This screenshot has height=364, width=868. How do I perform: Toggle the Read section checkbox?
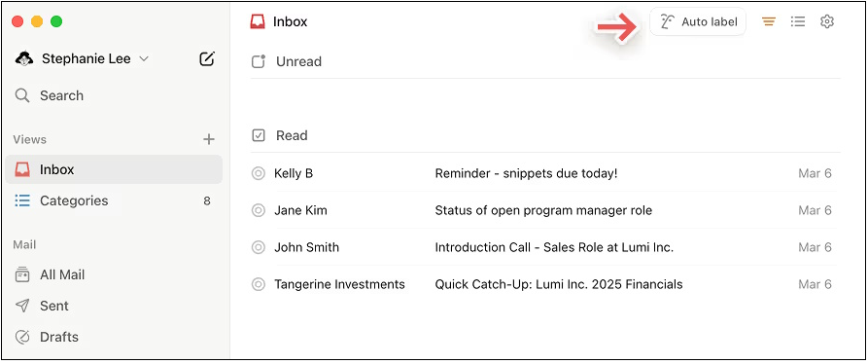pos(259,135)
